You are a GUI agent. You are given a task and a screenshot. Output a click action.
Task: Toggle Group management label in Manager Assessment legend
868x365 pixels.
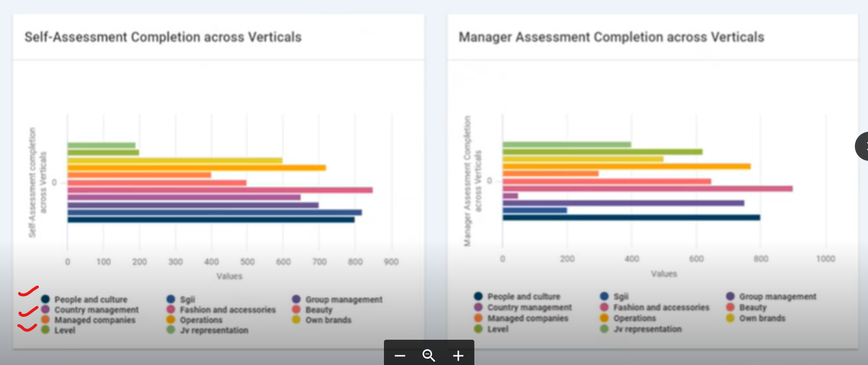pos(778,296)
